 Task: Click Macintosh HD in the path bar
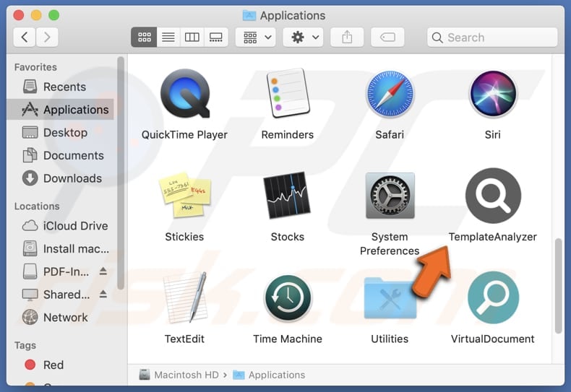click(179, 375)
